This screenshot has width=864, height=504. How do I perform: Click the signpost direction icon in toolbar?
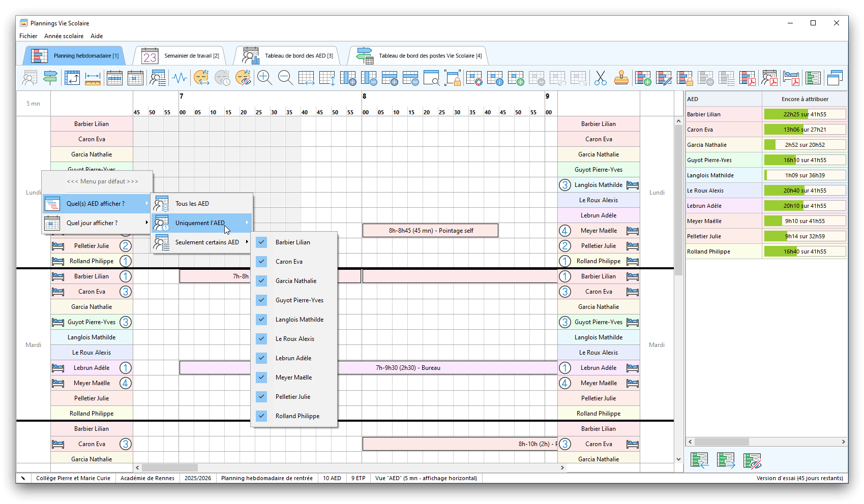click(x=50, y=78)
